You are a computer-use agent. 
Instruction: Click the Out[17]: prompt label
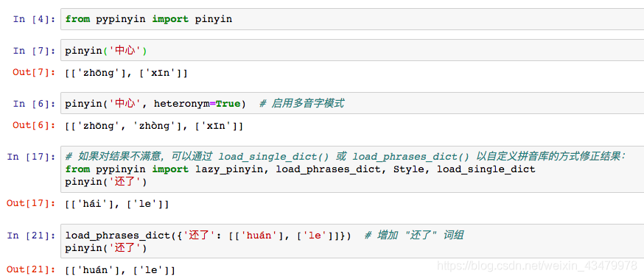31,203
